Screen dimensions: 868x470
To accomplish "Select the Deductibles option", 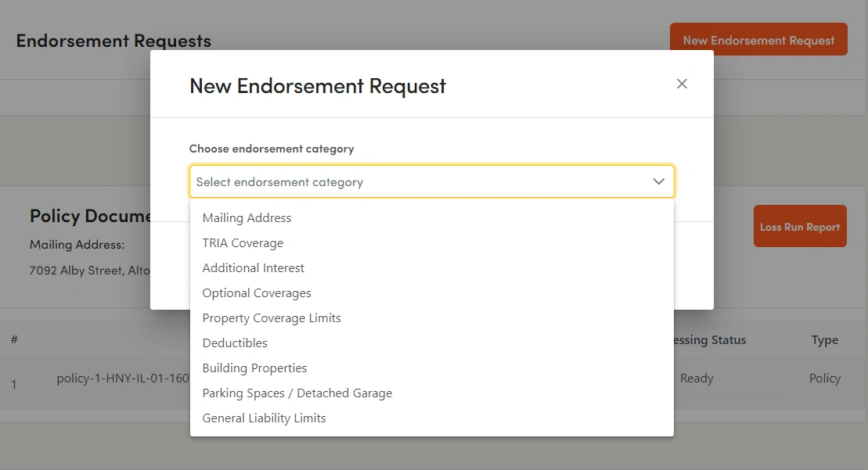I will click(235, 343).
